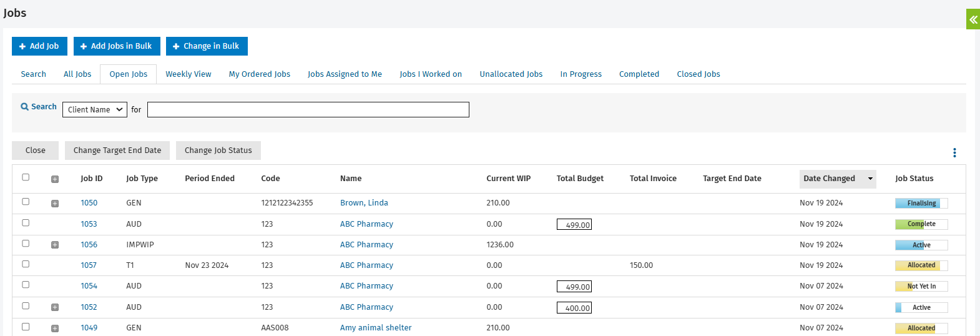Open My Ordered Jobs tab
Screen dimensions: 980x336
260,74
